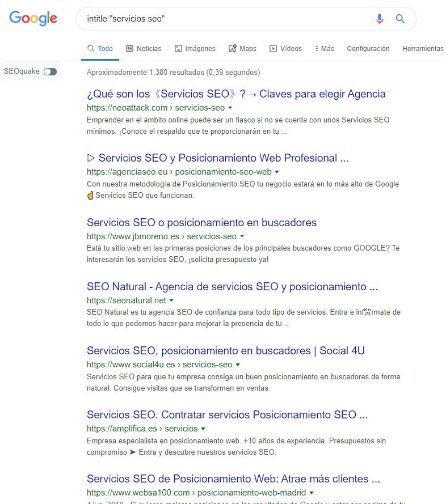Click 'Aproximadamente 1.380 resultados' stats text

click(x=173, y=73)
